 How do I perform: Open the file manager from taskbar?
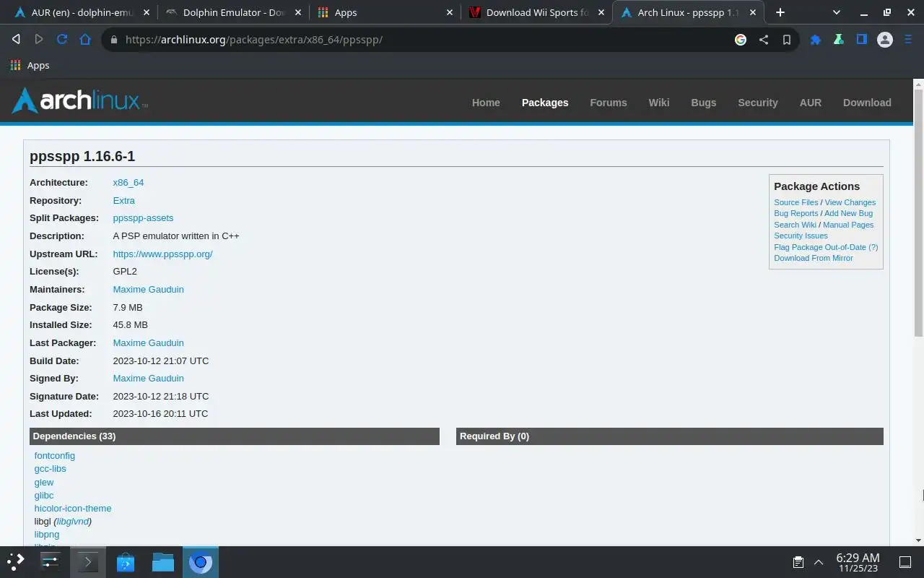click(163, 561)
